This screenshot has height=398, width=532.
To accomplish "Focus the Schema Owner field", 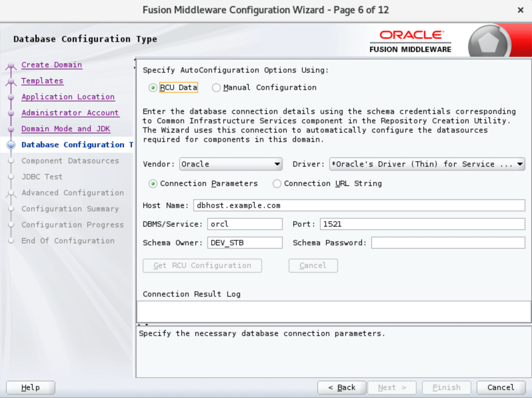I will [x=245, y=243].
